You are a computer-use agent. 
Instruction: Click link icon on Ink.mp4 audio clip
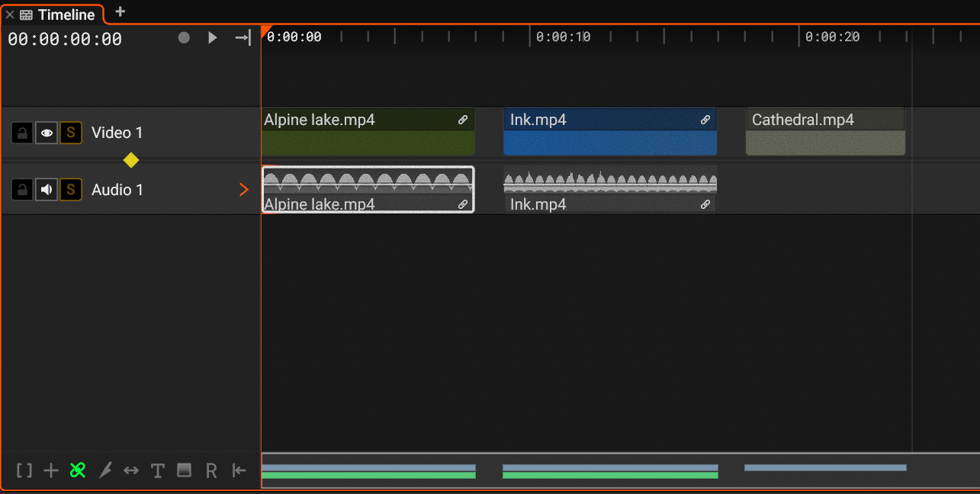(x=705, y=204)
